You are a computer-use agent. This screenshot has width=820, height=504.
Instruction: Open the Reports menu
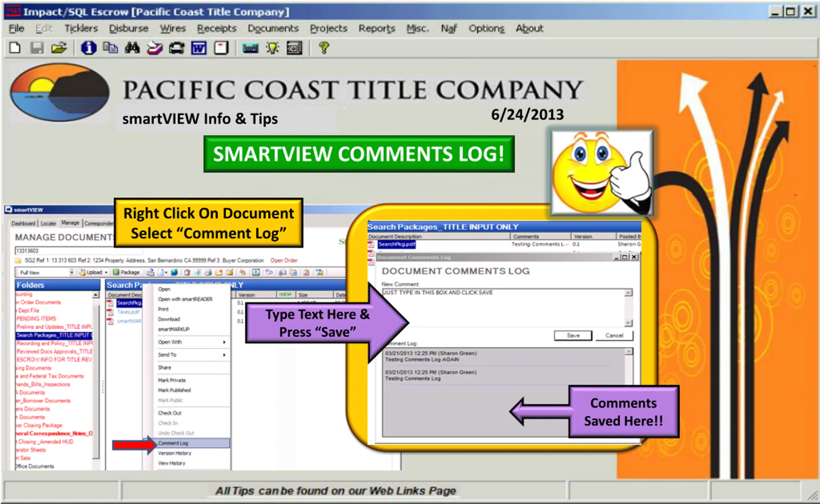click(377, 28)
